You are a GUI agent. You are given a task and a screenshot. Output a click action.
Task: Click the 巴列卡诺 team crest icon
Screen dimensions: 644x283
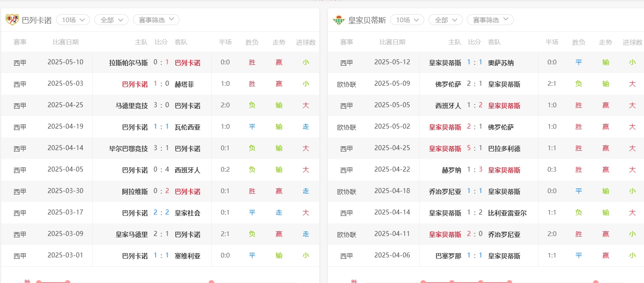point(12,19)
